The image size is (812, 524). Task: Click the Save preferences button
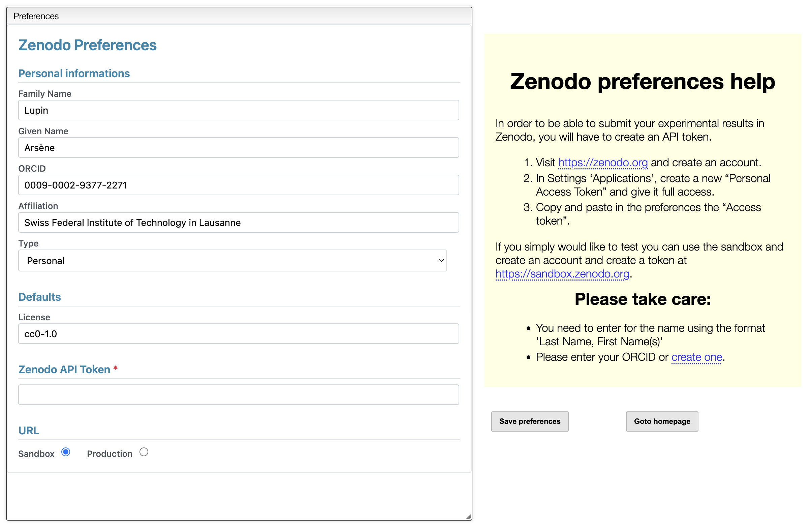tap(531, 422)
